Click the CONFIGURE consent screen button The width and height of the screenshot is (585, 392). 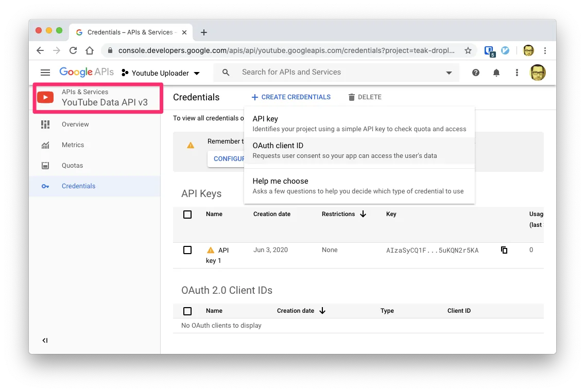226,159
